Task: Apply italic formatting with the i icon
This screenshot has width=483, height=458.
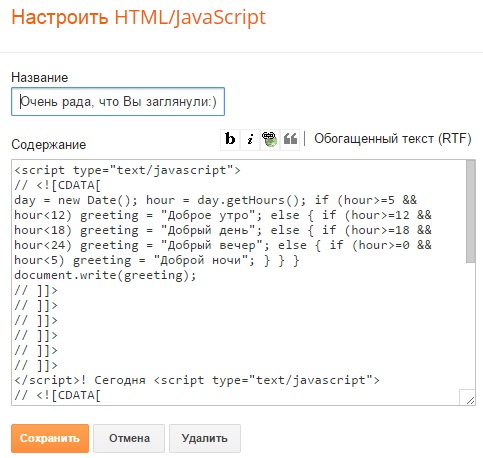Action: (250, 139)
